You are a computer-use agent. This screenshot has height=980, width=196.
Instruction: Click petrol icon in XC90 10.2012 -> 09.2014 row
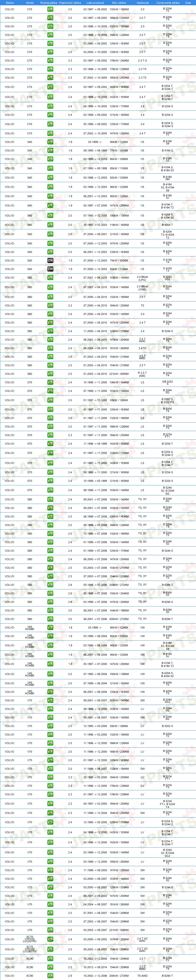(x=50, y=967)
